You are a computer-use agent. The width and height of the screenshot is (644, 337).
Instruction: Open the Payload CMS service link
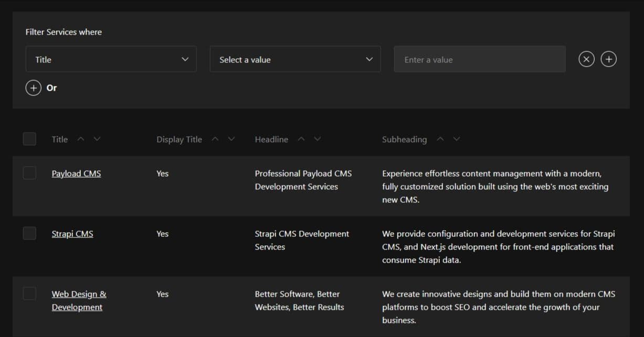click(76, 173)
